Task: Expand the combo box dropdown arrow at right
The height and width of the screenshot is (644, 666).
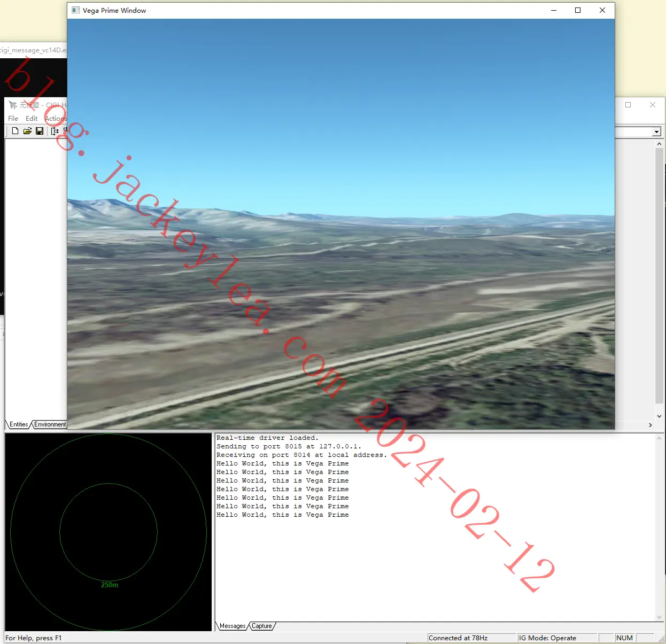Action: 657,131
